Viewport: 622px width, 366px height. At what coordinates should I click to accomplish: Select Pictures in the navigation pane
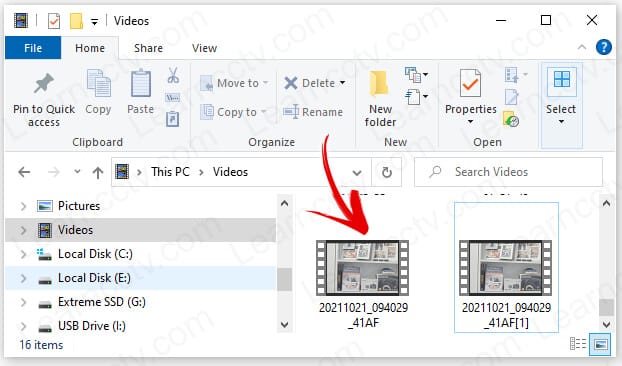coord(79,206)
